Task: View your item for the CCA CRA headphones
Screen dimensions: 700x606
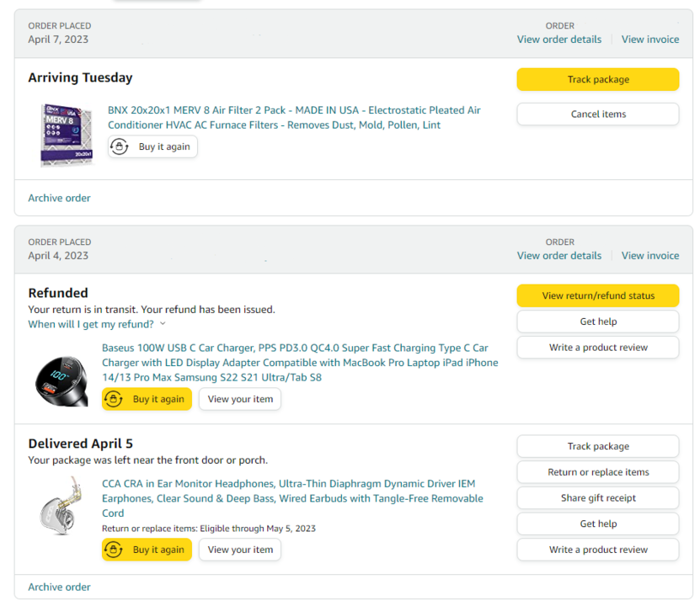Action: 240,550
